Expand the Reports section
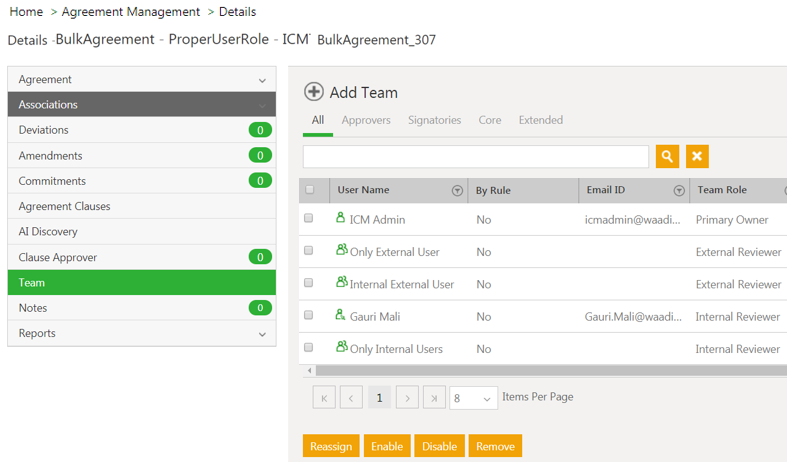This screenshot has width=787, height=466. (x=262, y=334)
